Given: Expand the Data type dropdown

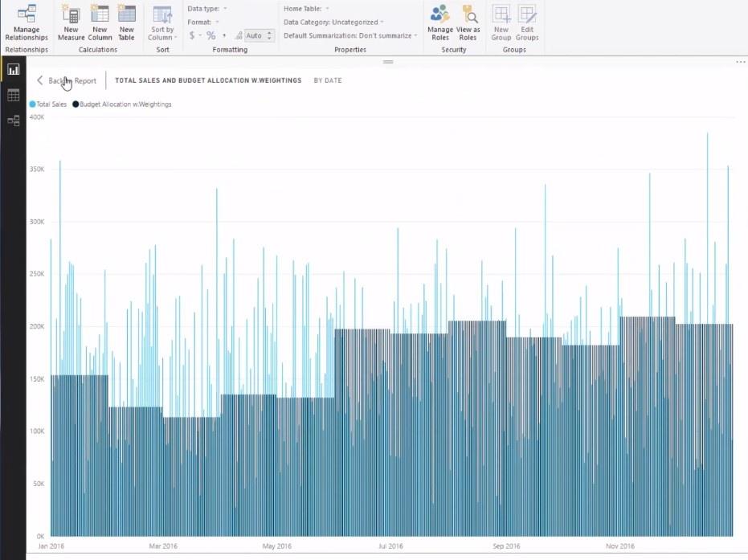Looking at the screenshot, I should 207,9.
